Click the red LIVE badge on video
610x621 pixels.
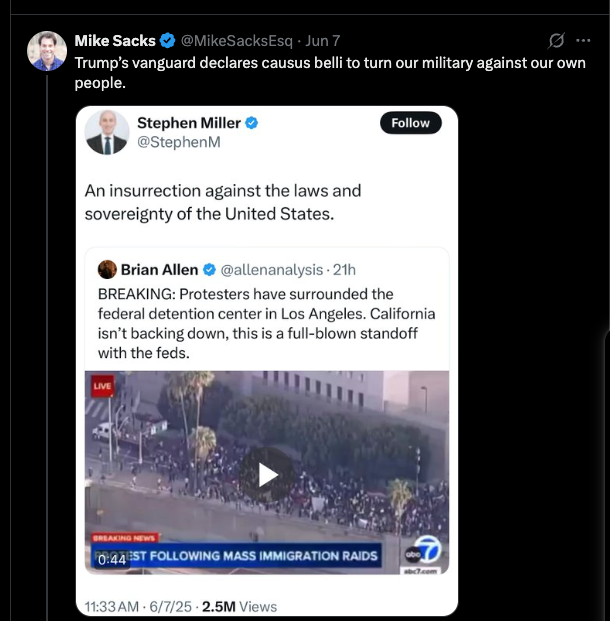[x=103, y=385]
